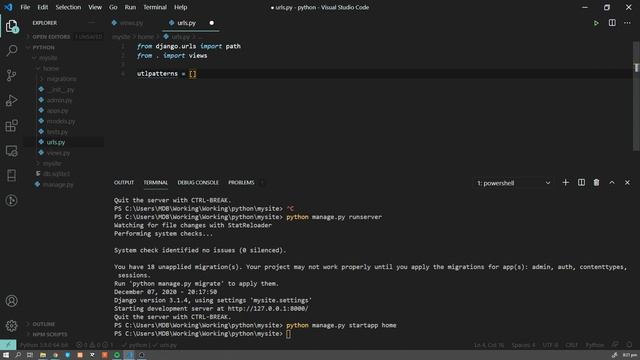640x360 pixels.
Task: Split the editor right
Action: pyautogui.click(x=612, y=23)
